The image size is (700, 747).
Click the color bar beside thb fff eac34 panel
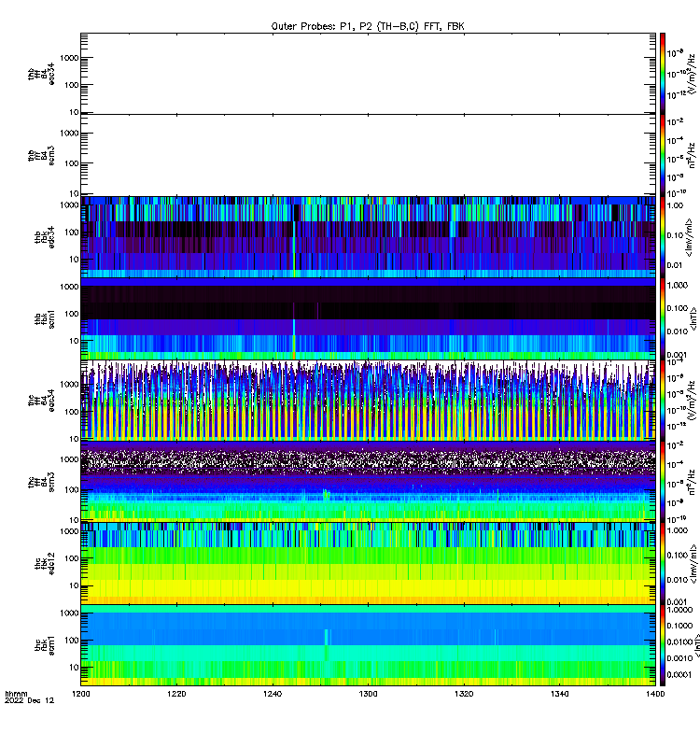(663, 74)
